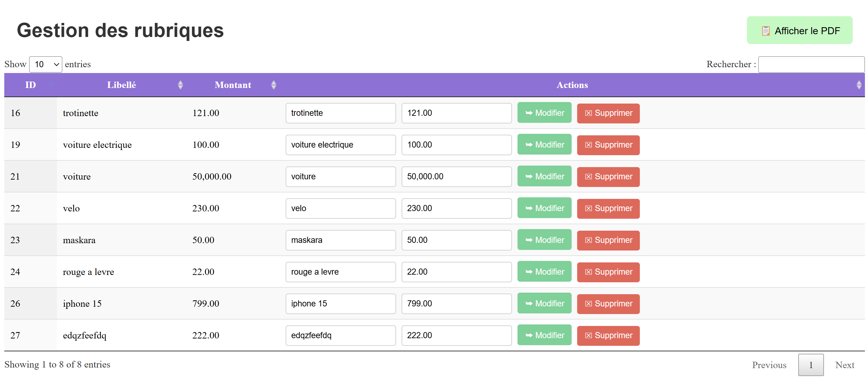The width and height of the screenshot is (868, 384).
Task: Click the 50,000.00 amount input field
Action: (x=456, y=177)
